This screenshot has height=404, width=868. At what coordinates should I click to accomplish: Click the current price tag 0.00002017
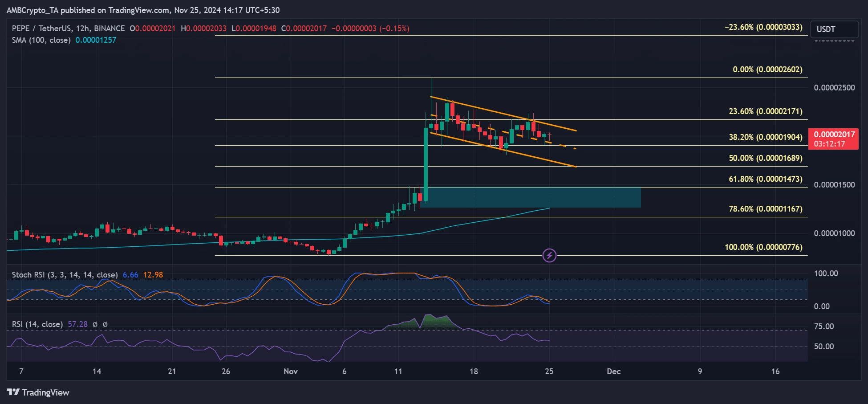[x=833, y=139]
